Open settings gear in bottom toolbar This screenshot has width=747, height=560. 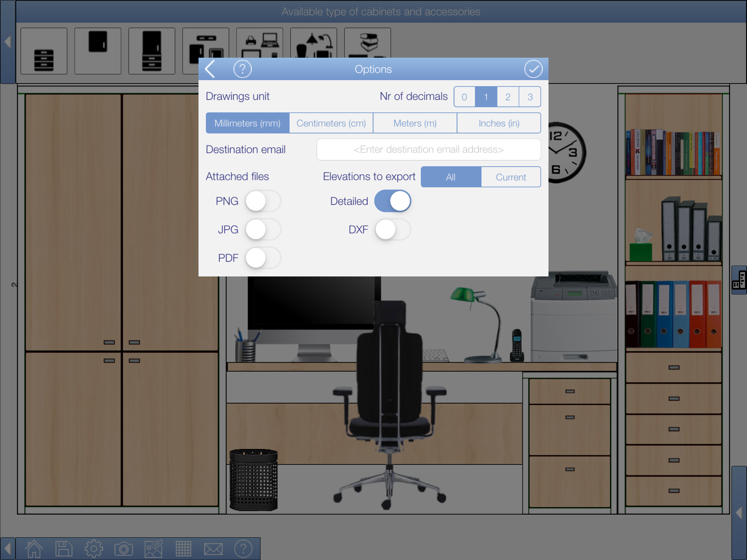click(x=94, y=549)
